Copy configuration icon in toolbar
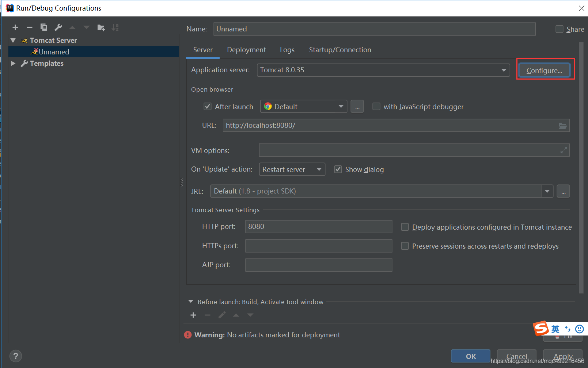 pyautogui.click(x=44, y=27)
